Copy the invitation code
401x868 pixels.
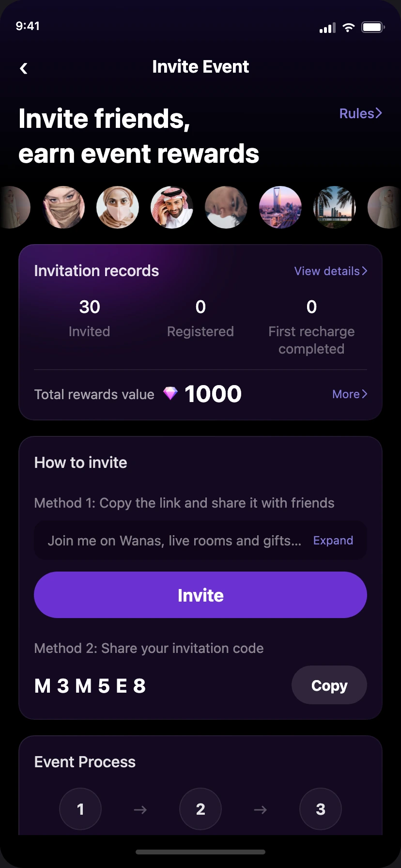point(329,685)
